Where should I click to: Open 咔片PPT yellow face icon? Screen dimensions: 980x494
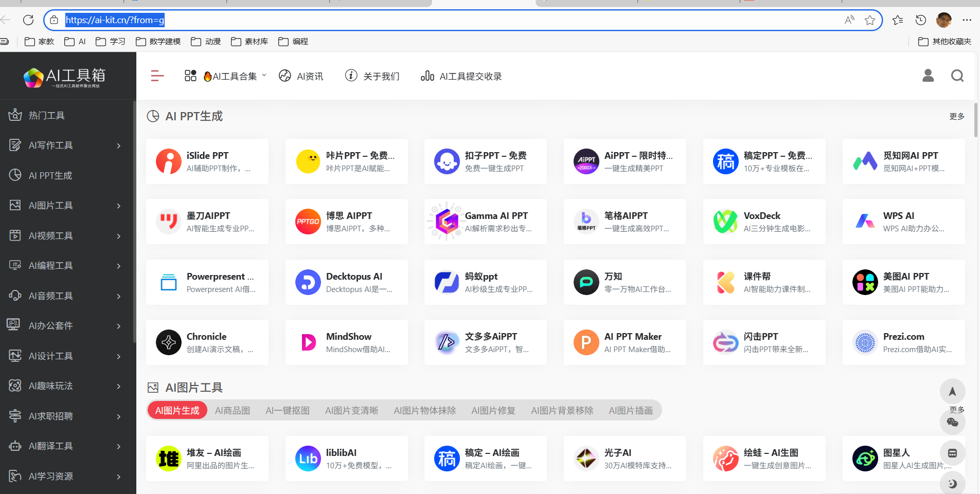click(x=308, y=161)
